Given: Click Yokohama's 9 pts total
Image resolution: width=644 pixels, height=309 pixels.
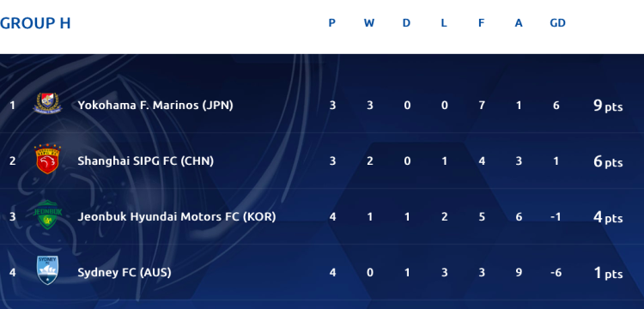Looking at the screenshot, I should click(x=608, y=106).
